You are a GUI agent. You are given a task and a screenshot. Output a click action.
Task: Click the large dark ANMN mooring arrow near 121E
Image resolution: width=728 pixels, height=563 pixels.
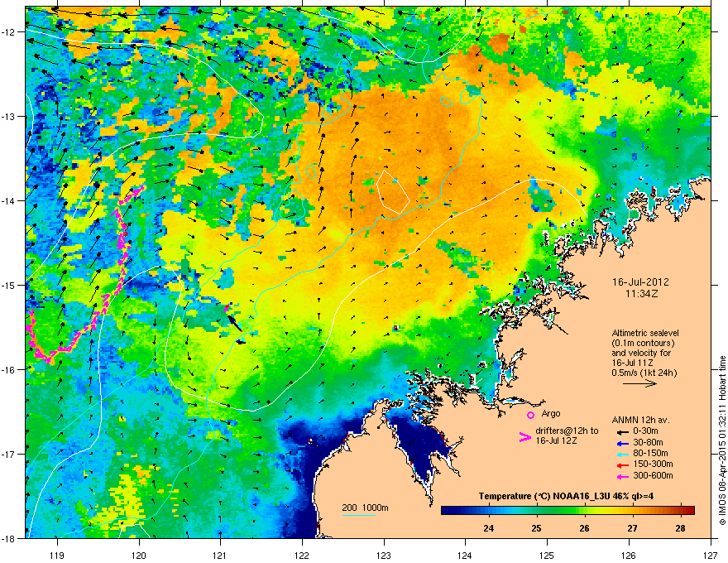[x=235, y=323]
